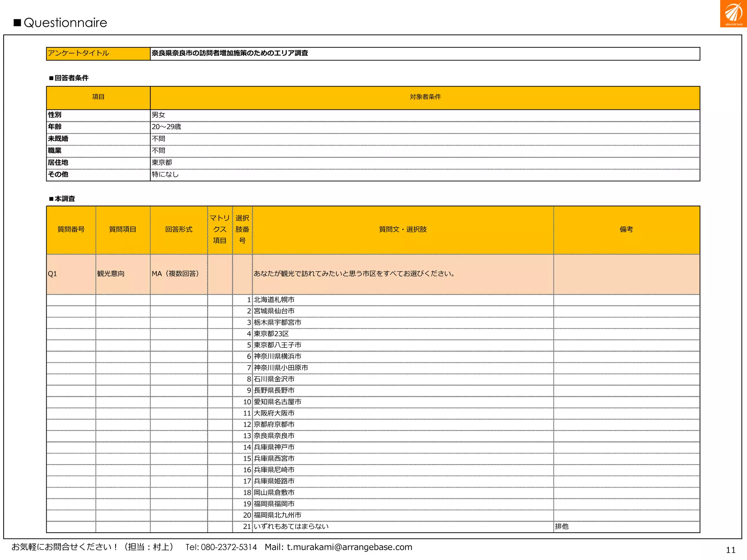Select the 対象者条件 column header
The height and width of the screenshot is (560, 747).
click(425, 97)
